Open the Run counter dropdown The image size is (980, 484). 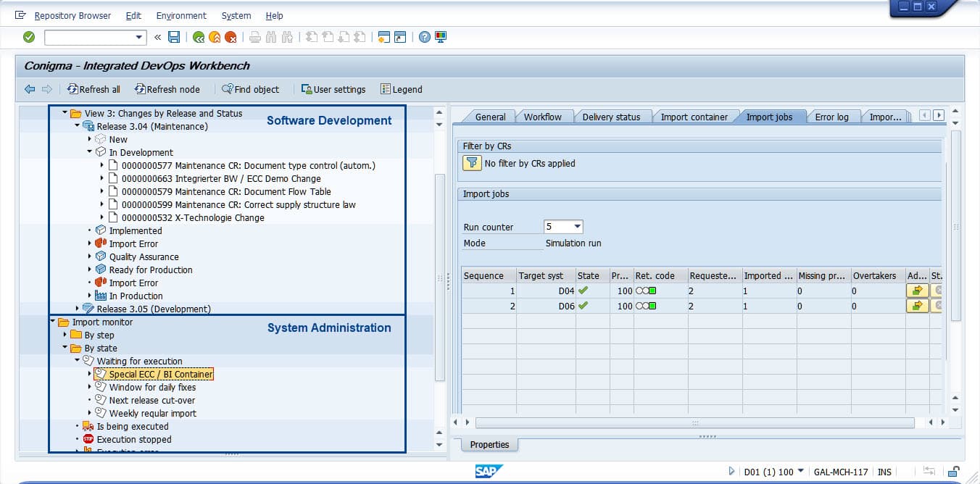[x=577, y=227]
